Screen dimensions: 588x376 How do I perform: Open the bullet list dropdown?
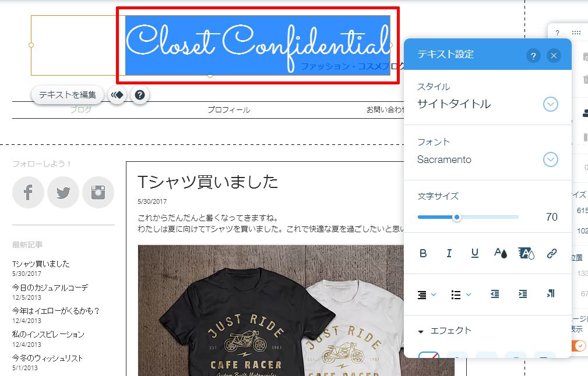coord(461,295)
